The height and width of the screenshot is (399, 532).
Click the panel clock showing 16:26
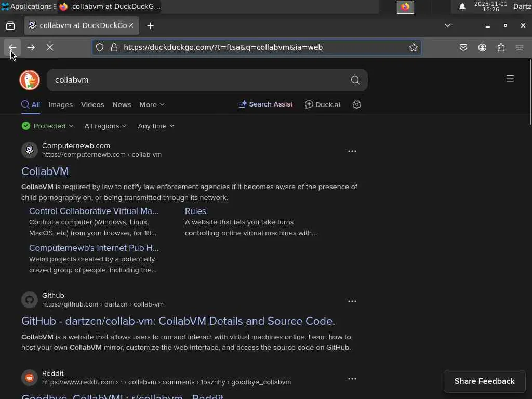pyautogui.click(x=490, y=7)
